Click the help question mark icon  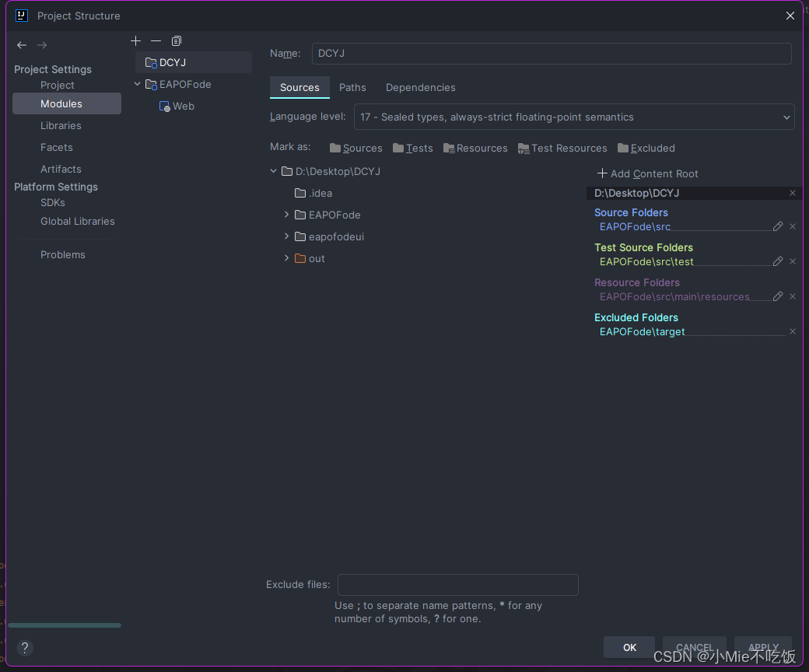pyautogui.click(x=24, y=648)
